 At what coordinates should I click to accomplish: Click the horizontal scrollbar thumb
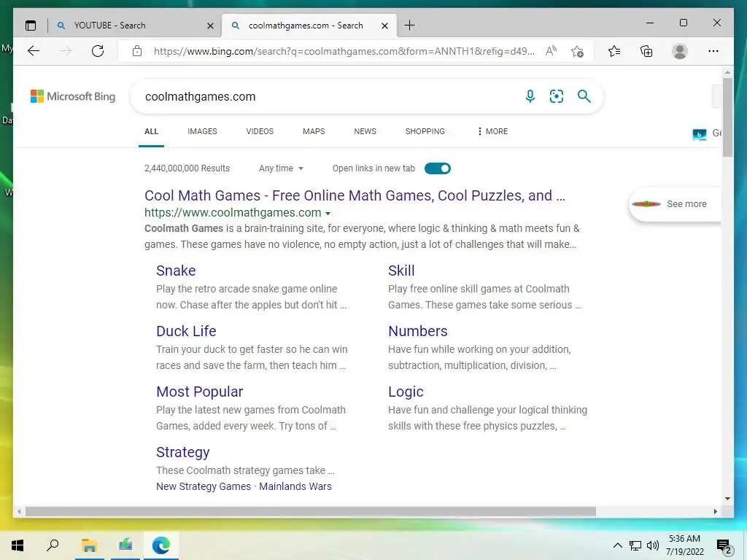point(311,511)
